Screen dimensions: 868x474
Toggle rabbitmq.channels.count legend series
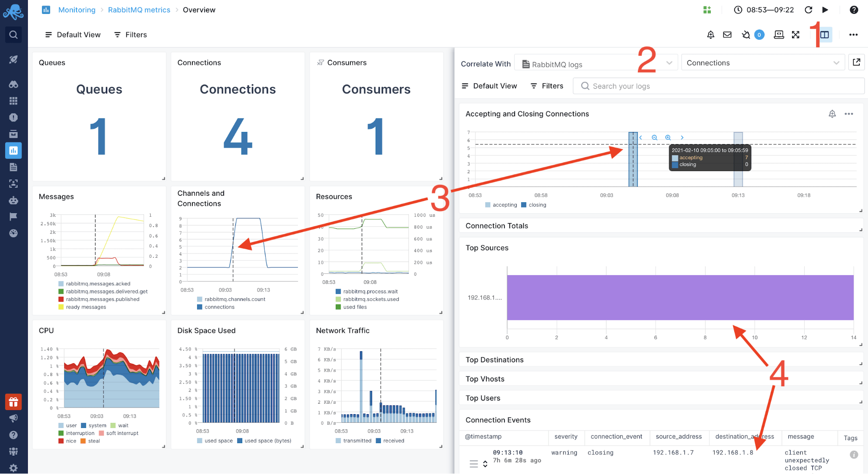pos(231,300)
